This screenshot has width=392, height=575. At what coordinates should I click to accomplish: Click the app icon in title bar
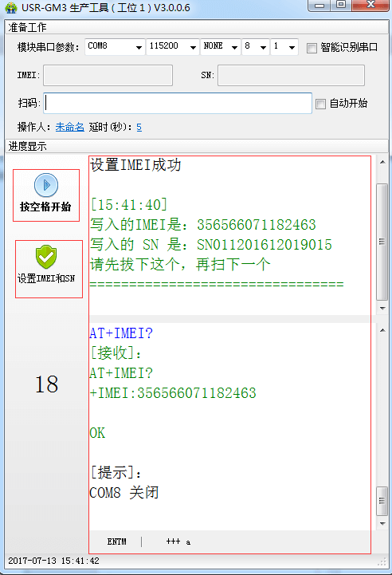(x=11, y=7)
